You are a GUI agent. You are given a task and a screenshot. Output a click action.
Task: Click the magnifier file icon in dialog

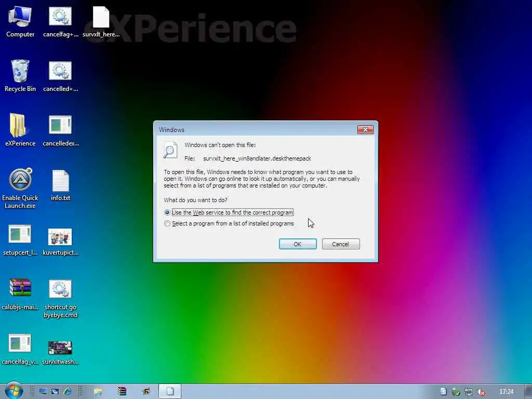click(170, 150)
